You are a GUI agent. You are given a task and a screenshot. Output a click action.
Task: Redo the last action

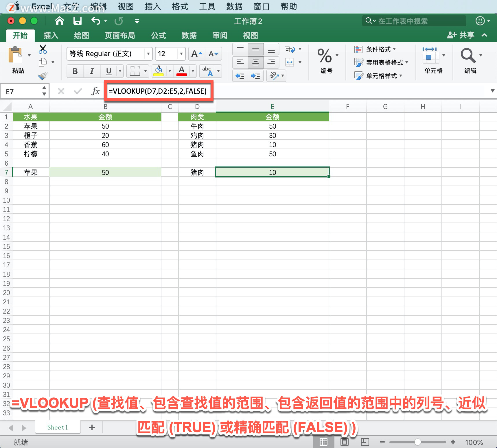pyautogui.click(x=119, y=21)
